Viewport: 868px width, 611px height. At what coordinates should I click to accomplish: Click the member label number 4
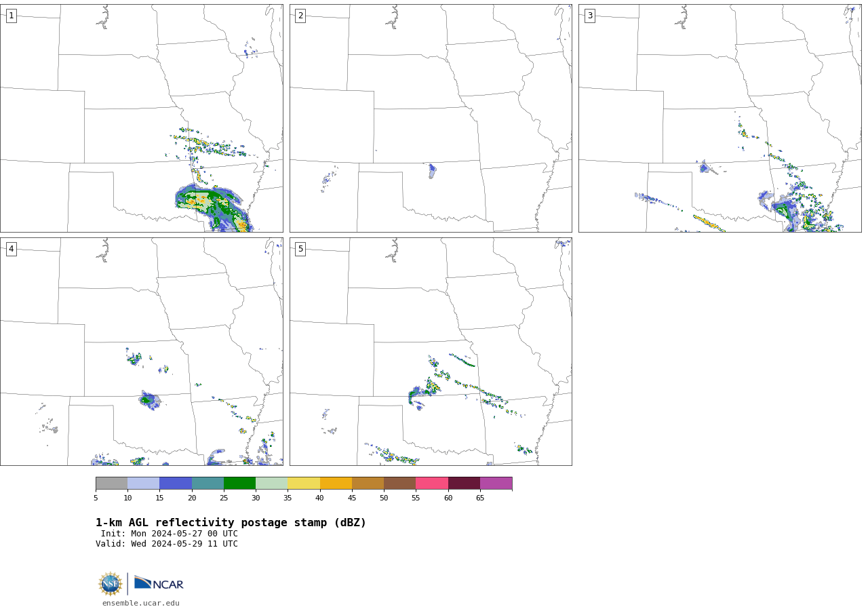(x=11, y=249)
